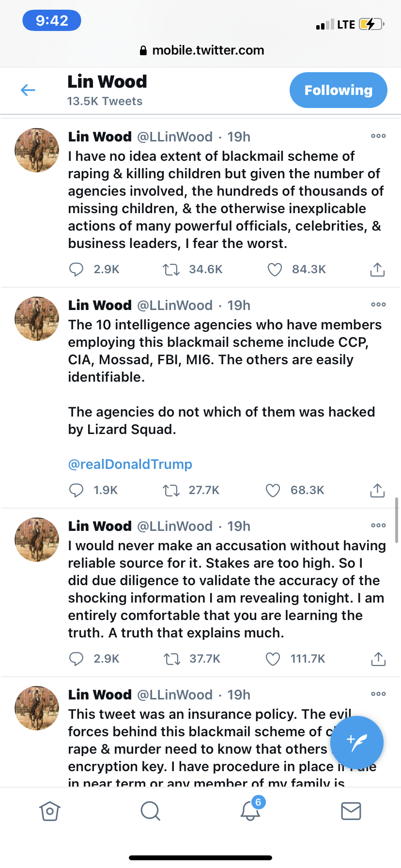Share the intelligence agencies tweet
Image resolution: width=401 pixels, height=868 pixels.
377,490
